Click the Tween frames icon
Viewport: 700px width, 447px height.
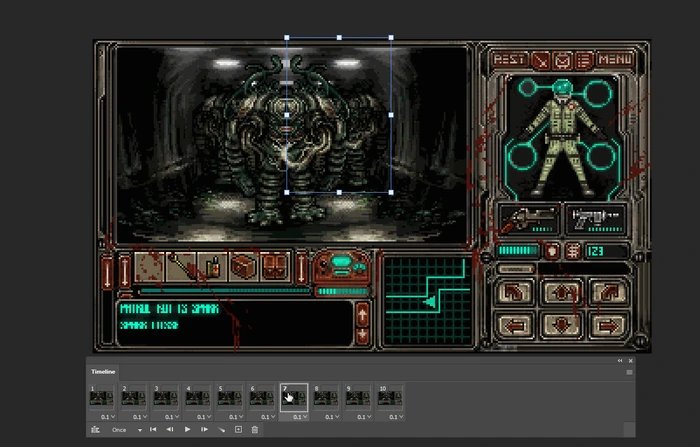click(x=221, y=429)
